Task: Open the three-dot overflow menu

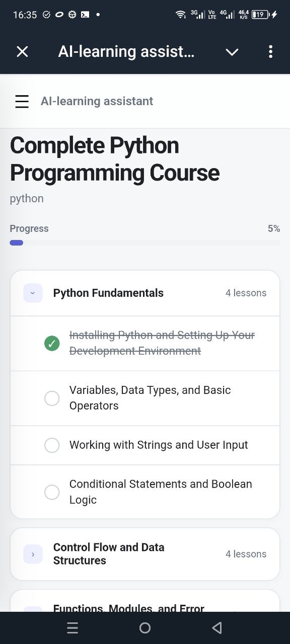Action: point(270,51)
